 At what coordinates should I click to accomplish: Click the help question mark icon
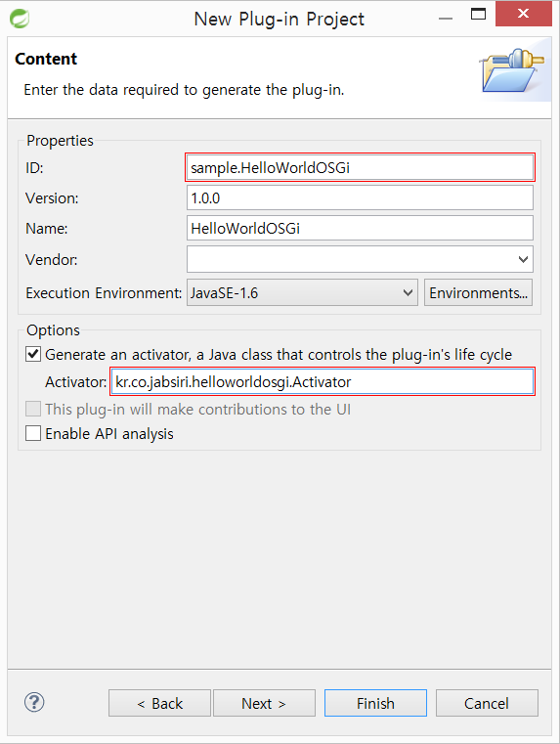coord(34,702)
